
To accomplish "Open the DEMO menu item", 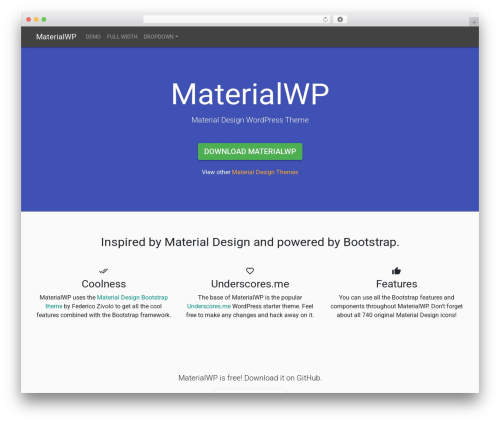I will 93,37.
